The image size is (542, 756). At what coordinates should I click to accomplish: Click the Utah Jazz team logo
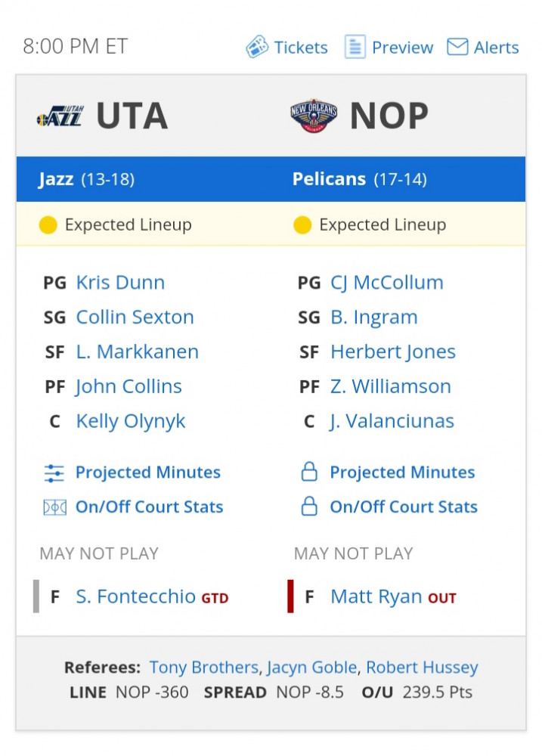(60, 116)
